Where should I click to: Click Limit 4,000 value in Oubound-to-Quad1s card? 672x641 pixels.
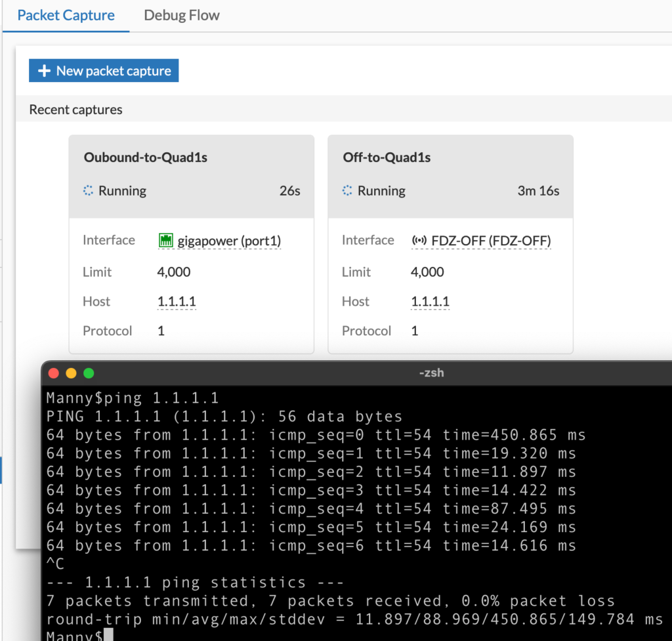tap(173, 272)
